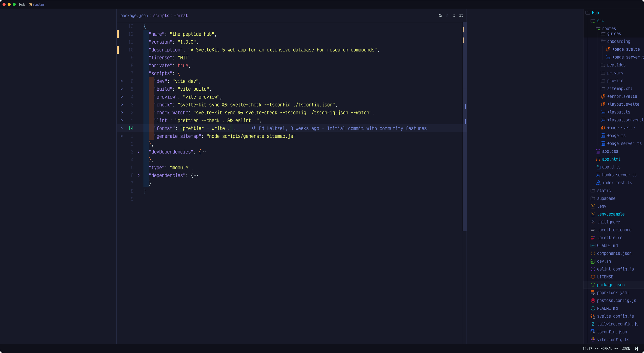The width and height of the screenshot is (644, 353).
Task: Run the "generate-sitemap" script gutter arrow
Action: (122, 136)
